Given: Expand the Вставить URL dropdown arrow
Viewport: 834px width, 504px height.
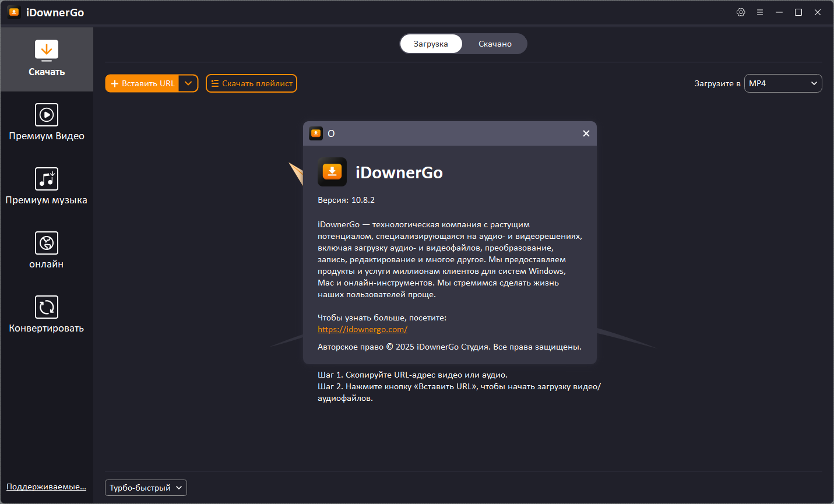Looking at the screenshot, I should [x=188, y=83].
